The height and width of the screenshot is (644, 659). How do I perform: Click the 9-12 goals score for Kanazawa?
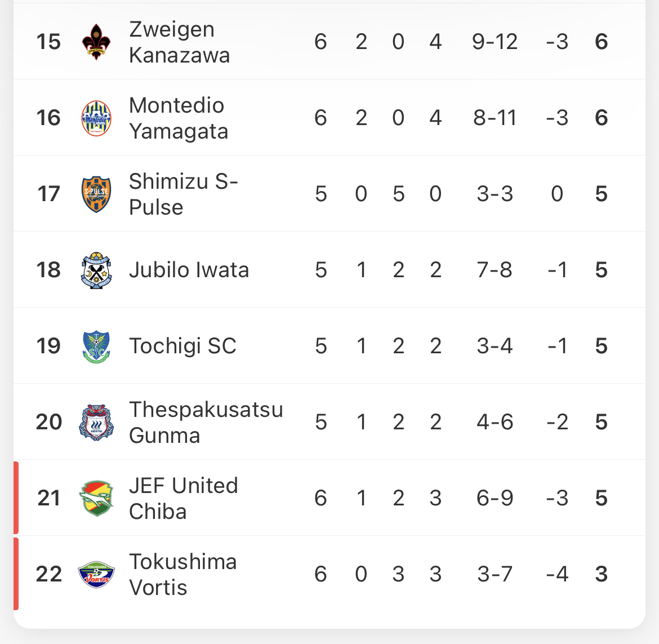point(495,42)
